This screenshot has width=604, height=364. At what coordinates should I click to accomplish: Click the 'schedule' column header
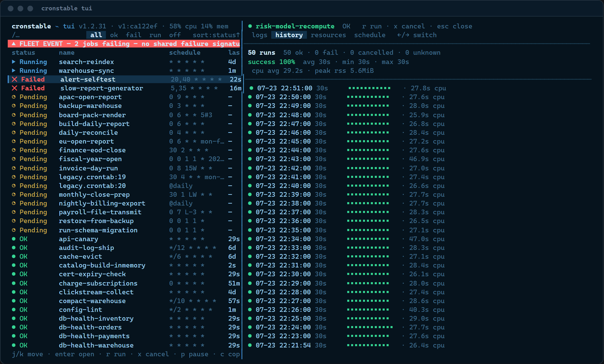185,52
